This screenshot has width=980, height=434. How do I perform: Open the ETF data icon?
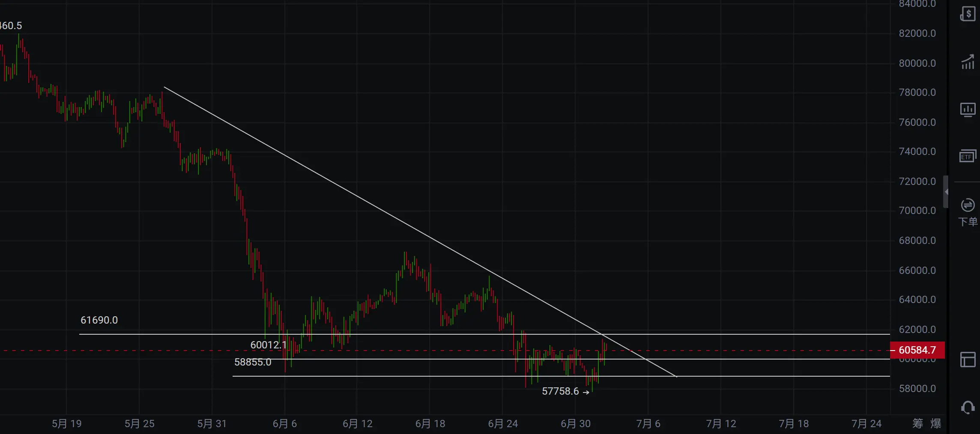tap(968, 156)
